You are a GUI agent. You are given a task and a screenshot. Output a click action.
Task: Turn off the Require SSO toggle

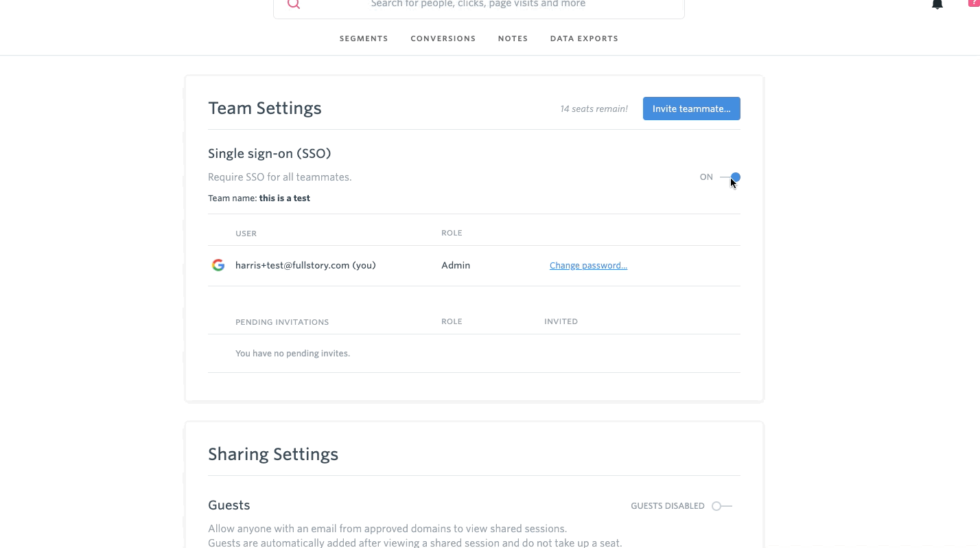coord(730,177)
